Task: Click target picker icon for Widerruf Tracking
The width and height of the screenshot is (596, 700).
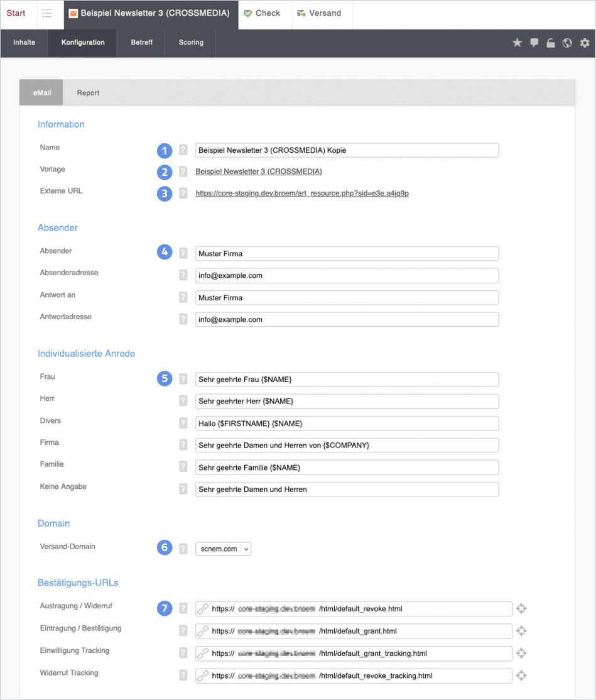Action: (x=521, y=675)
